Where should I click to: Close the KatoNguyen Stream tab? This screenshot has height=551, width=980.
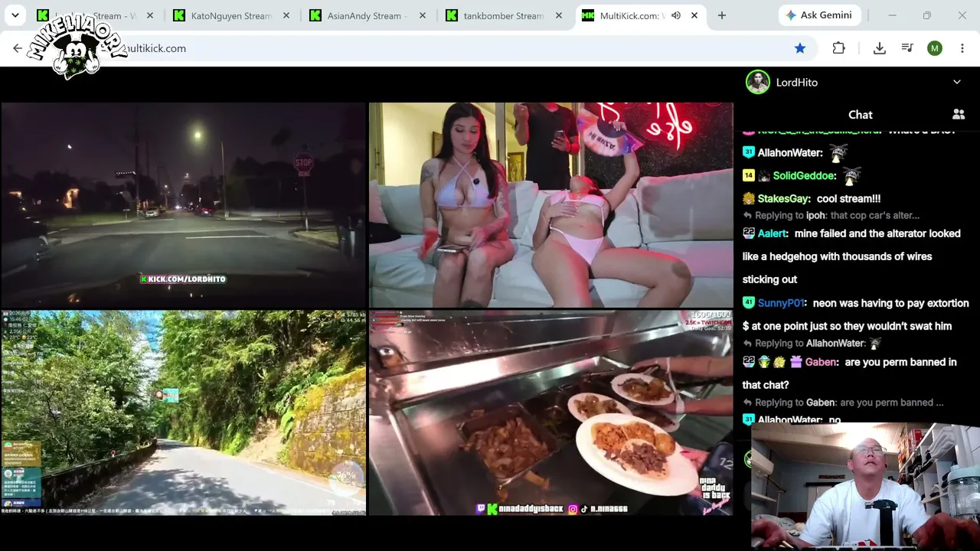[x=286, y=15]
